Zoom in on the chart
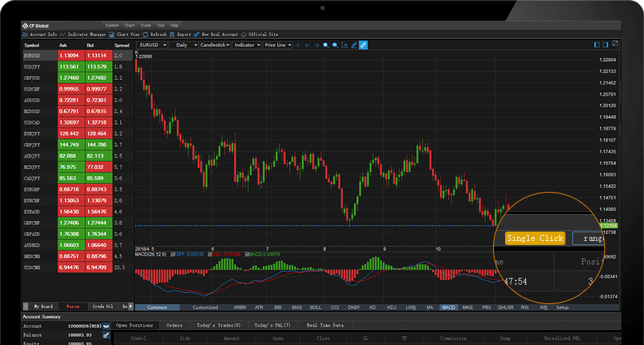644x345 pixels. coord(325,45)
